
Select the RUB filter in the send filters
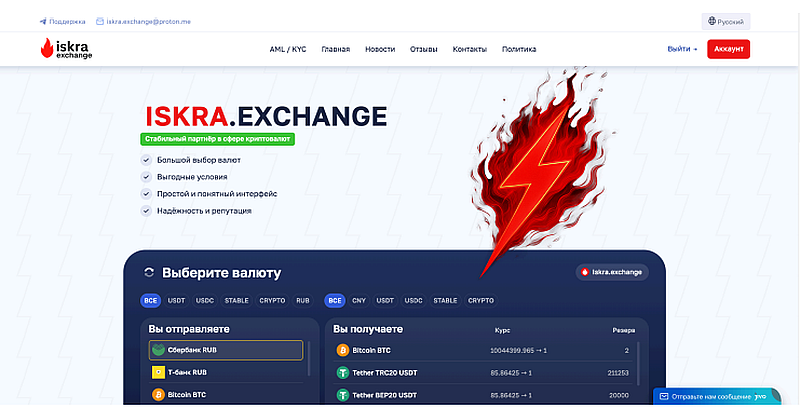(303, 300)
